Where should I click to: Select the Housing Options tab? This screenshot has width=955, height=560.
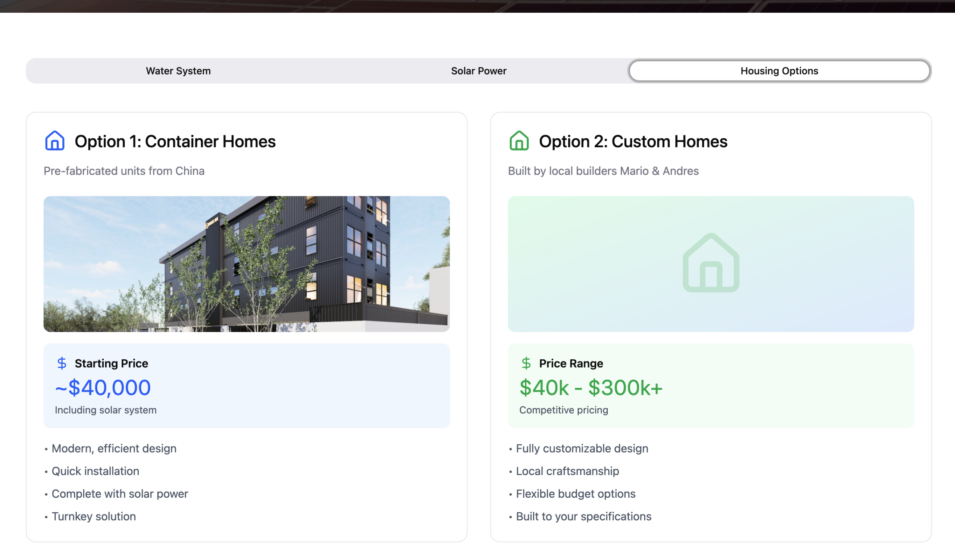[779, 71]
